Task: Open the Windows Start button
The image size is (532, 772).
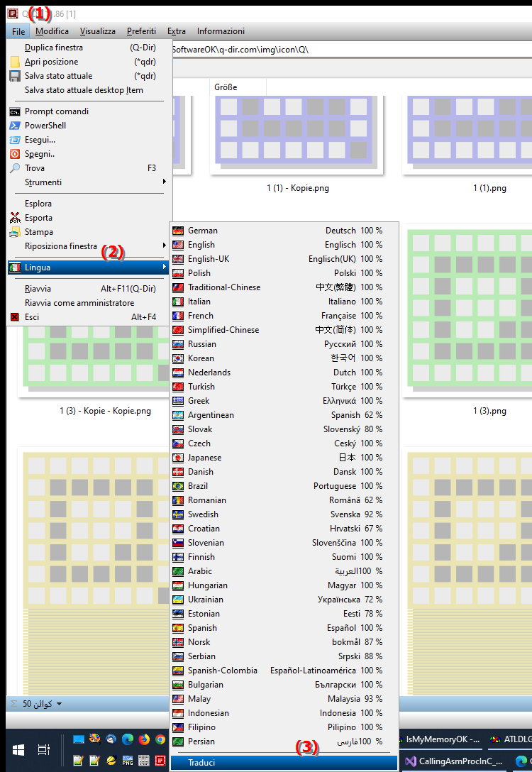Action: coord(18,750)
